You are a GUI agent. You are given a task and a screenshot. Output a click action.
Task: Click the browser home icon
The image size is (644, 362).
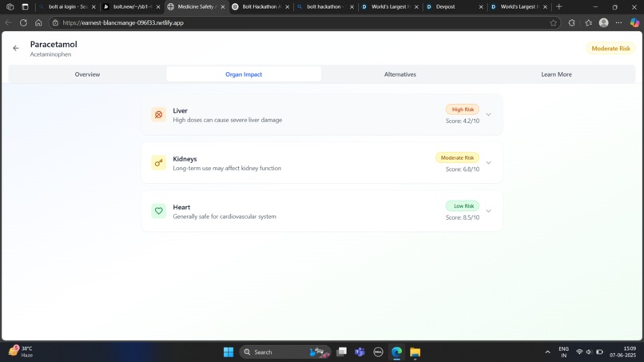click(38, 23)
